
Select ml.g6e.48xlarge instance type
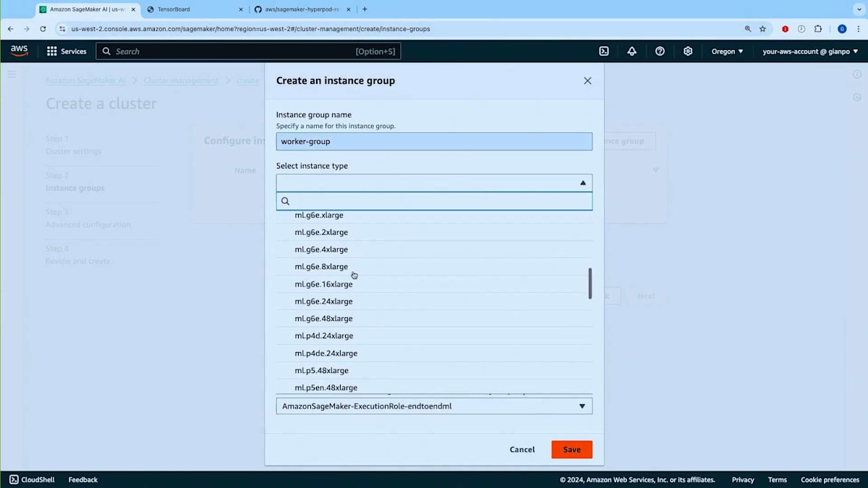point(434,319)
